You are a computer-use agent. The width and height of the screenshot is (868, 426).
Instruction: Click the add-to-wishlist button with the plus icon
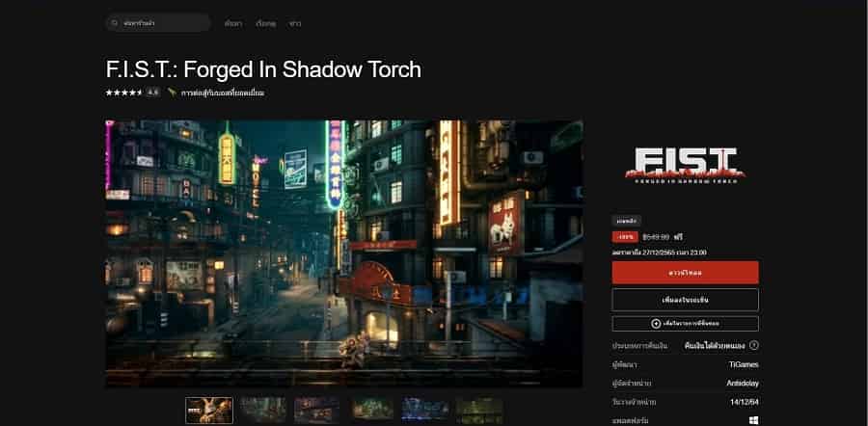(x=686, y=324)
